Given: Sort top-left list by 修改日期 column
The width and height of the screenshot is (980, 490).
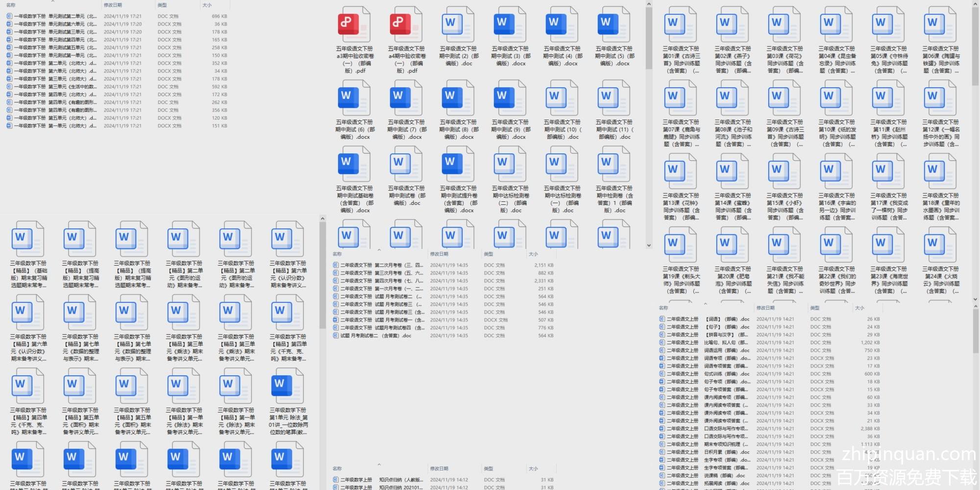Looking at the screenshot, I should [113, 5].
